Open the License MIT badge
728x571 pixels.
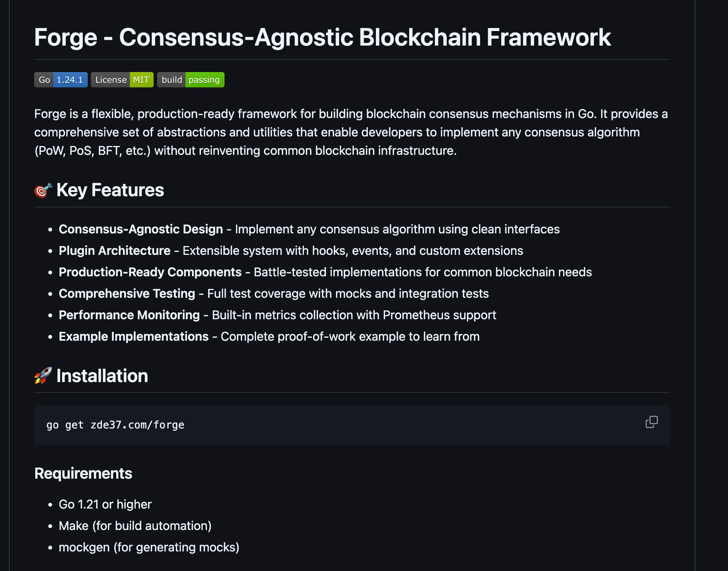click(x=122, y=80)
